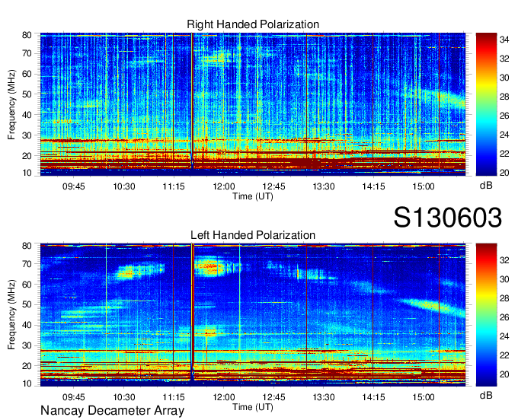Click 12:45 time tick of Right Handed plot
The height and width of the screenshot is (420, 518).
point(273,186)
